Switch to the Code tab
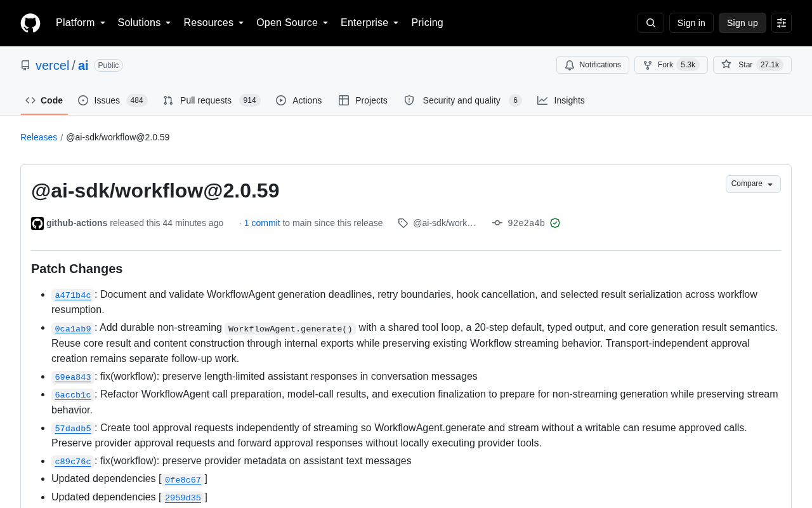812x508 pixels. coord(44,100)
